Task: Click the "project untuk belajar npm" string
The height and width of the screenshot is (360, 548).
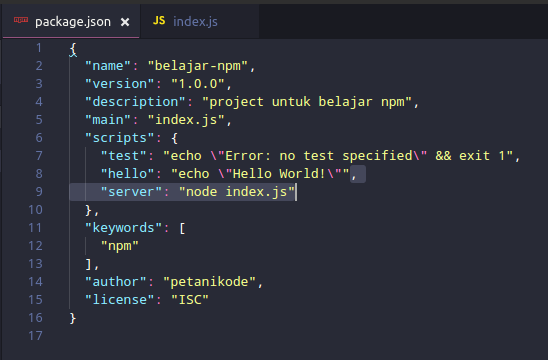Action: click(308, 102)
